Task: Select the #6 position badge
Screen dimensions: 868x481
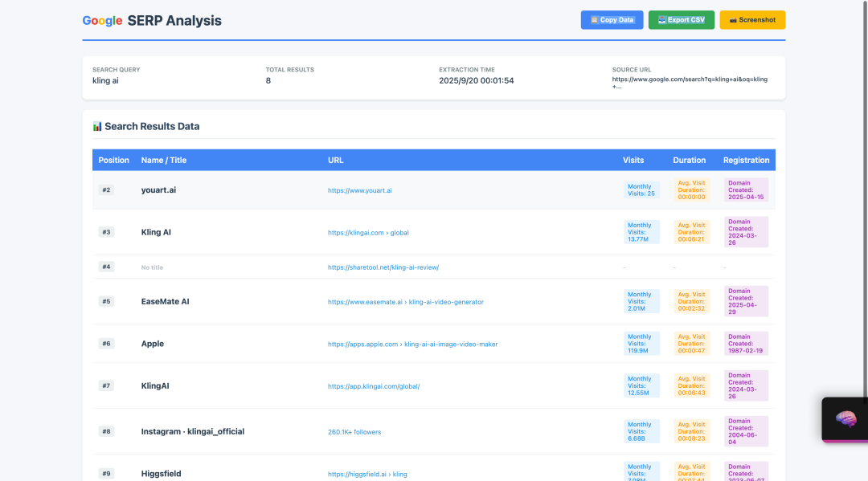Action: pos(106,344)
